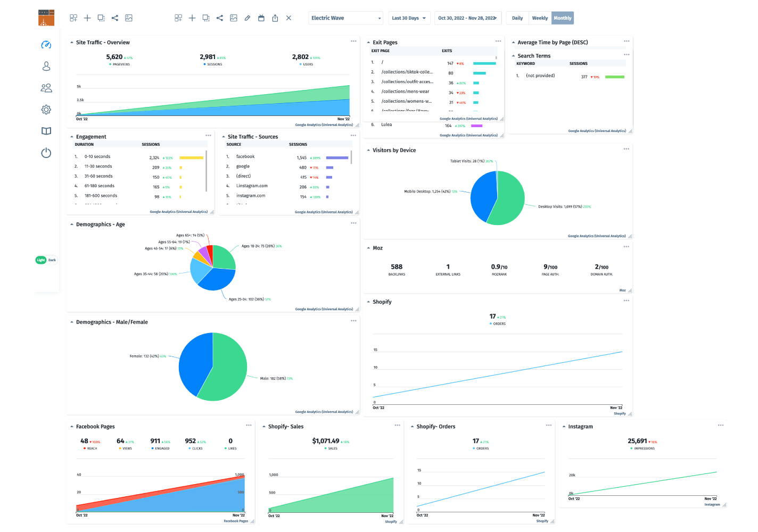Switch theme to Dark mode
Screen dimensions: 758x532
52,260
